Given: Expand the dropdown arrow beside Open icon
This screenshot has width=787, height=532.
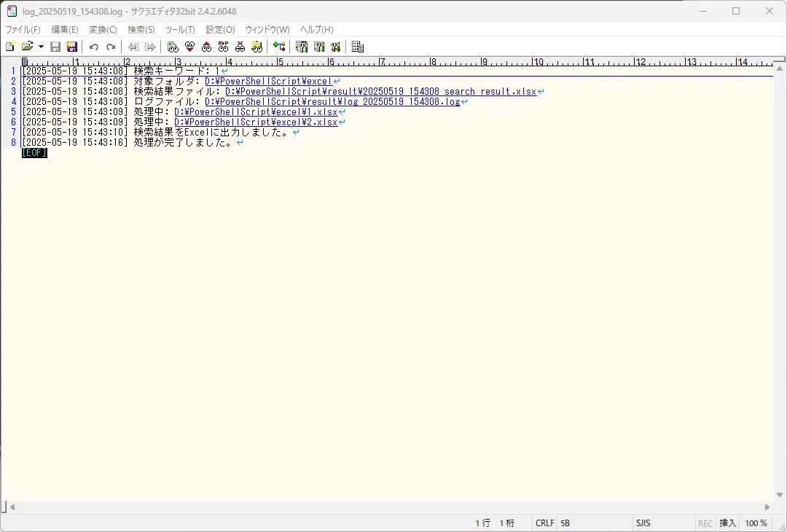Looking at the screenshot, I should coord(41,47).
